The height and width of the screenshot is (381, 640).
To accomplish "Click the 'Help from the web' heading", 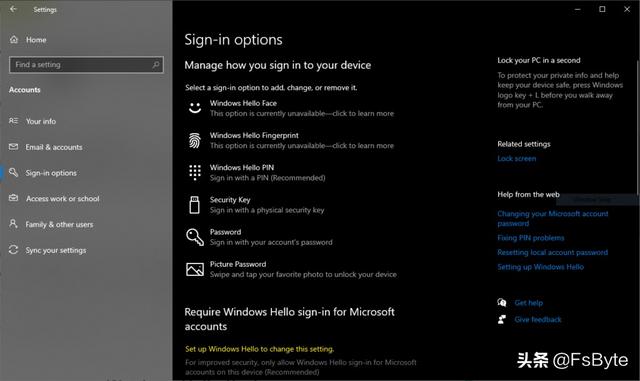I will coord(528,194).
